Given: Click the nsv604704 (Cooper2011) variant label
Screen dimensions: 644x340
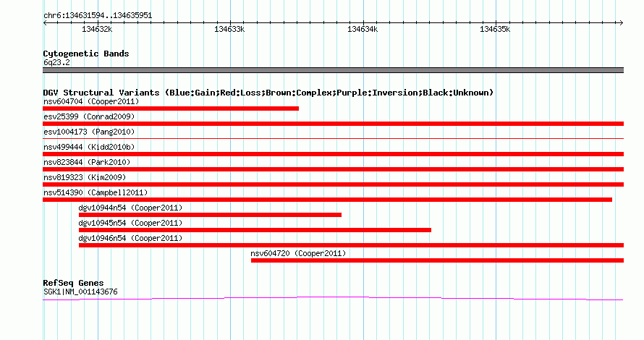Looking at the screenshot, I should (x=91, y=101).
